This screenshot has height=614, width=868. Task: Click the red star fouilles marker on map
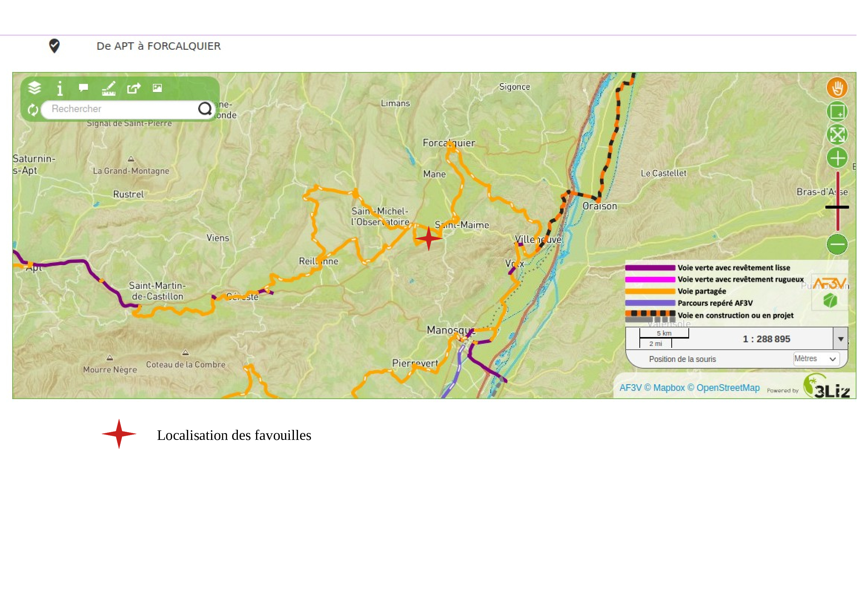(429, 239)
